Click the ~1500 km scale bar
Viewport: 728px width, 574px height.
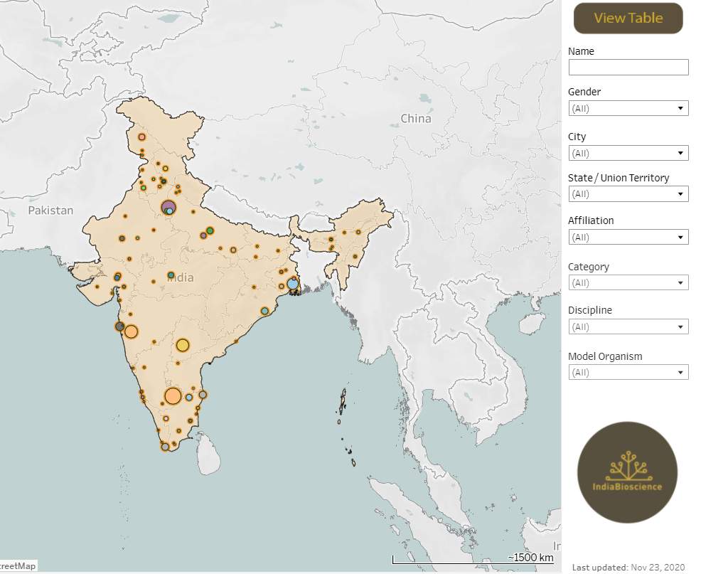tap(473, 558)
